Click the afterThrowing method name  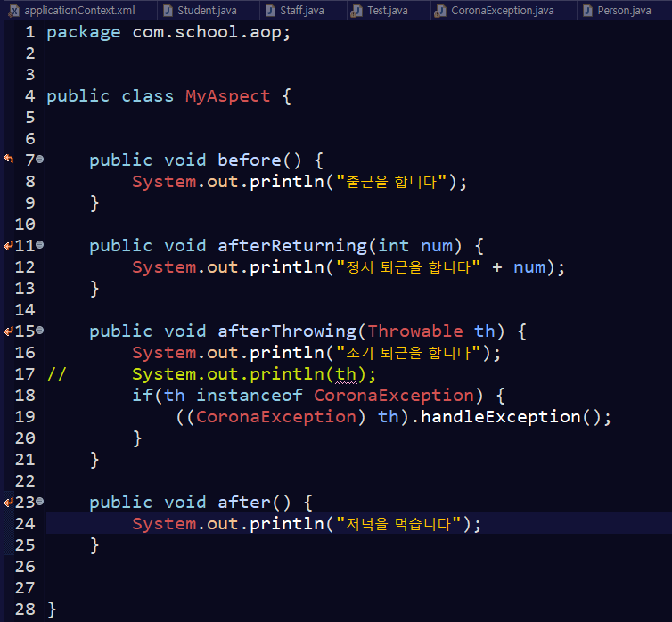coord(287,331)
